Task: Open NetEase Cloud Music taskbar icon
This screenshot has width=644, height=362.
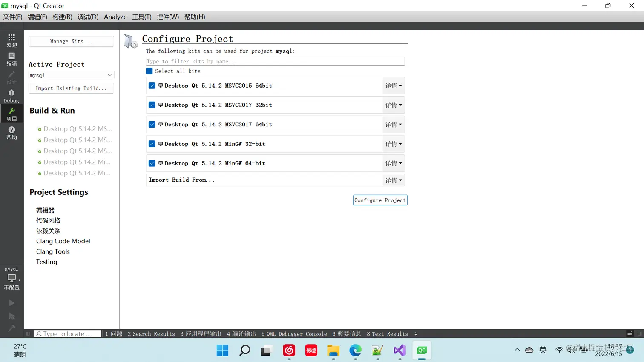Action: (289, 351)
